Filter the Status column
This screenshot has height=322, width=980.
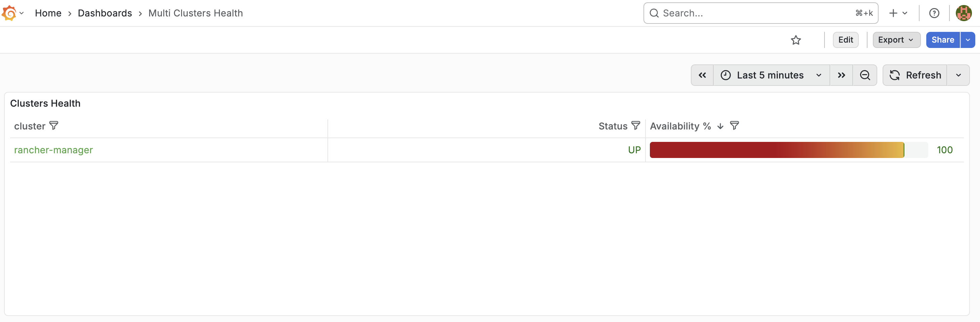(636, 126)
